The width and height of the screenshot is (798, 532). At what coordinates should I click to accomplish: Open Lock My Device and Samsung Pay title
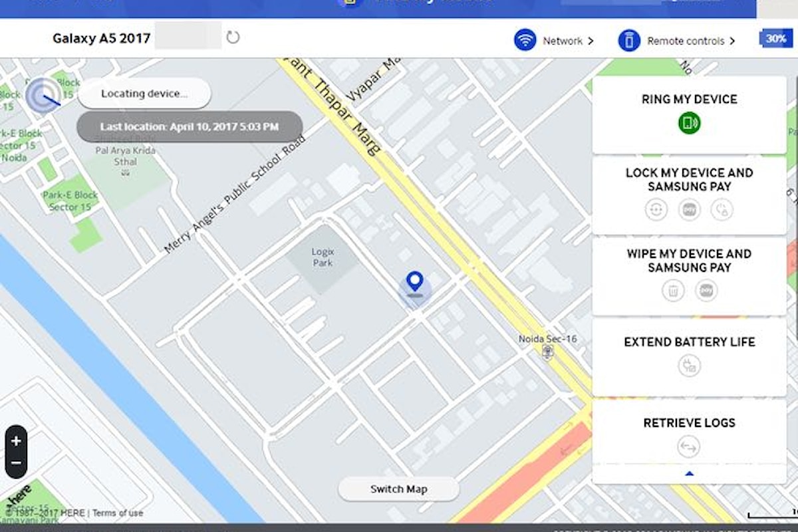pos(689,180)
